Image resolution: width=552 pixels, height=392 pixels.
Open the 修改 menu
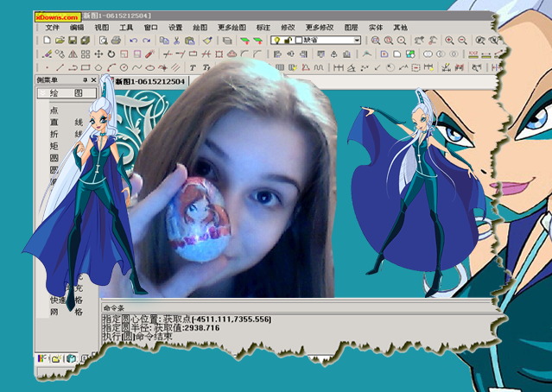click(x=288, y=28)
